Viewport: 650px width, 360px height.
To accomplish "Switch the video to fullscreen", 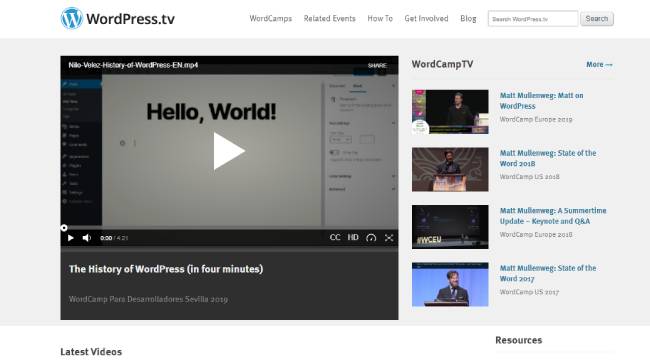I will click(389, 238).
